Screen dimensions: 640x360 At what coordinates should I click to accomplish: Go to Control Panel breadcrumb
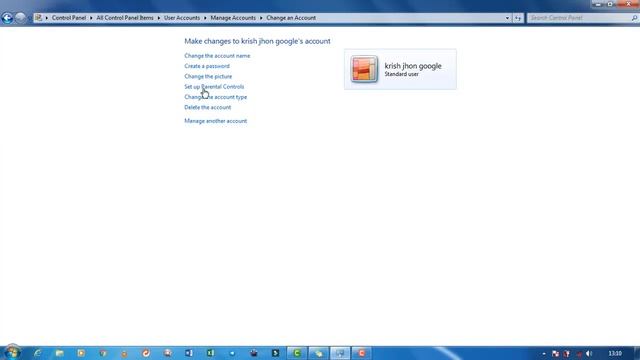click(69, 18)
